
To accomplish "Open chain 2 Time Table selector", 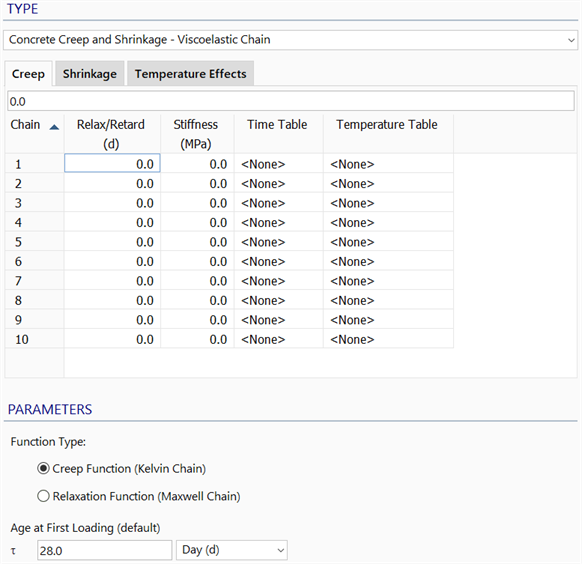I will pos(279,183).
